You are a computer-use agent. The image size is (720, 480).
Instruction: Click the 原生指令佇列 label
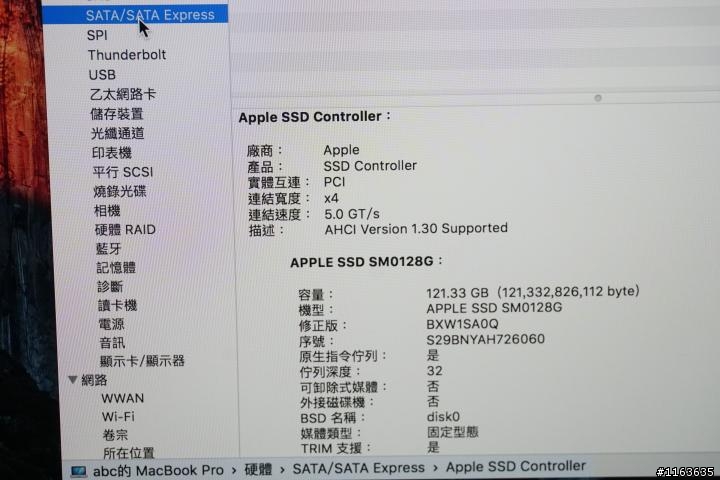click(x=343, y=356)
